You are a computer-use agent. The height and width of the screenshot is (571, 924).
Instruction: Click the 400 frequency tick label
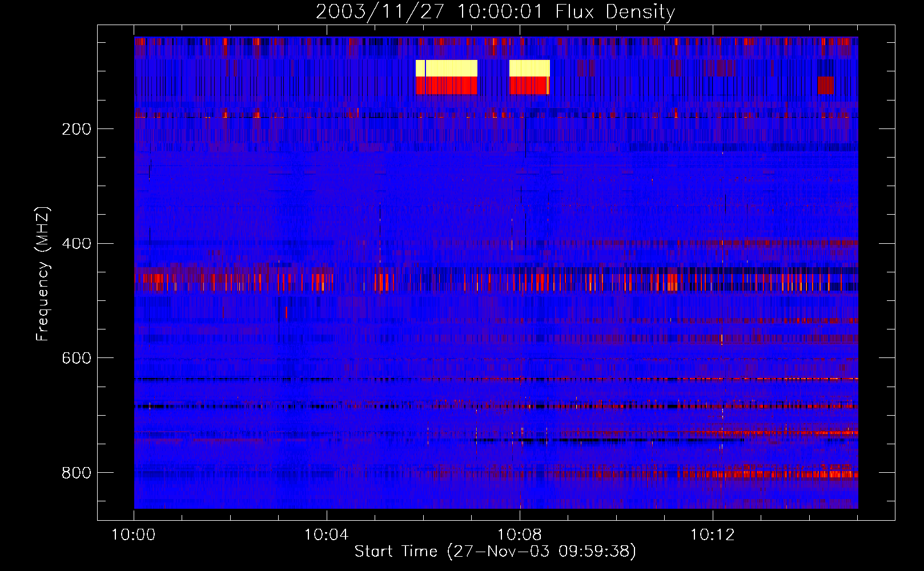(x=77, y=244)
